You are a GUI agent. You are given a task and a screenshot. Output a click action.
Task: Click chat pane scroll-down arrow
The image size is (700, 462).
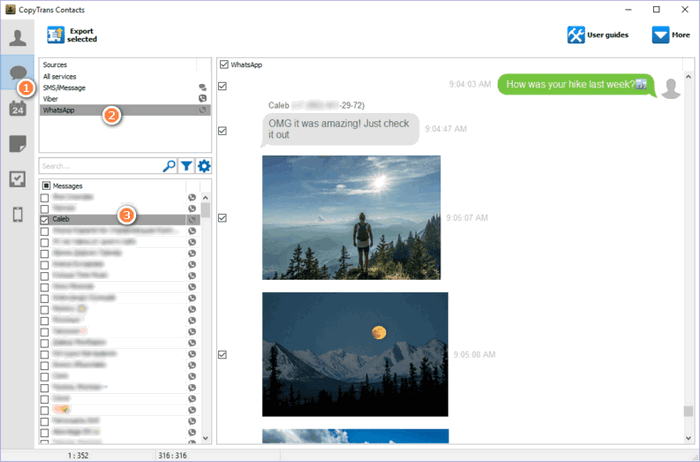pos(688,438)
